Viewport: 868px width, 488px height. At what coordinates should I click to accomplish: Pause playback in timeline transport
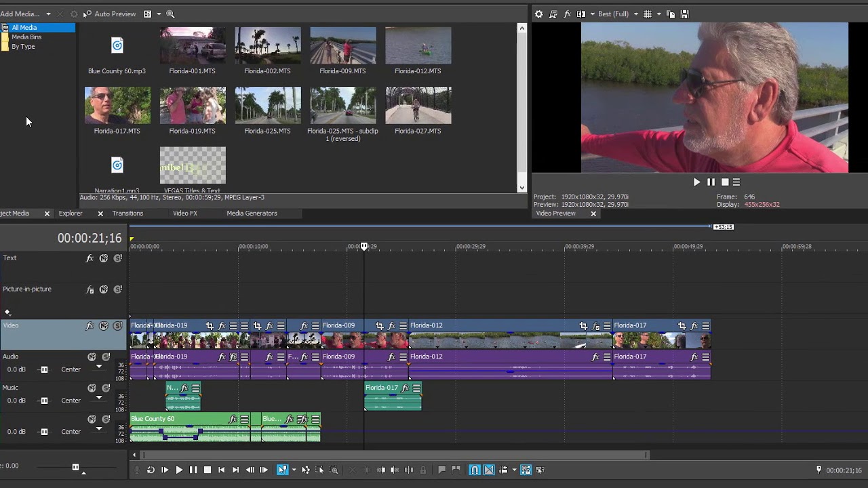click(193, 470)
